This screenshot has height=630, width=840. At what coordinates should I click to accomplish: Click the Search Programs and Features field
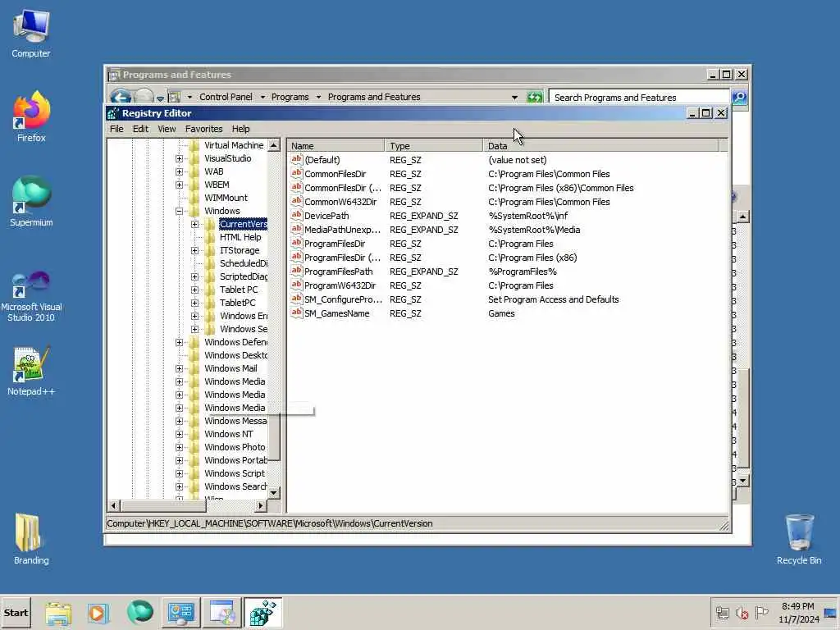640,98
